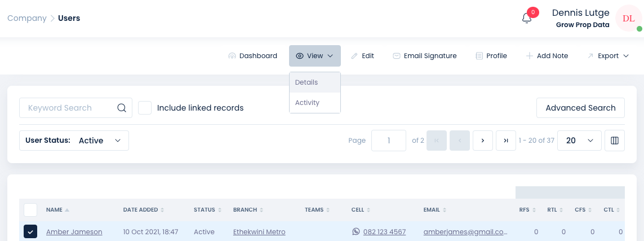Click the DL user avatar

628,19
